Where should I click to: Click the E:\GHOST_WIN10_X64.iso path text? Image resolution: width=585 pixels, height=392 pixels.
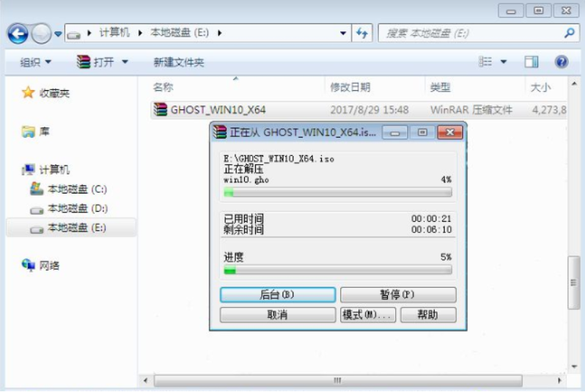[279, 159]
